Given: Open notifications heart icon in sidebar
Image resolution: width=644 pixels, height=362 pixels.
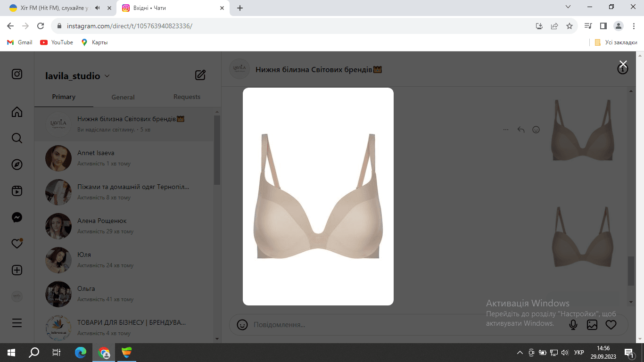Looking at the screenshot, I should pyautogui.click(x=17, y=244).
